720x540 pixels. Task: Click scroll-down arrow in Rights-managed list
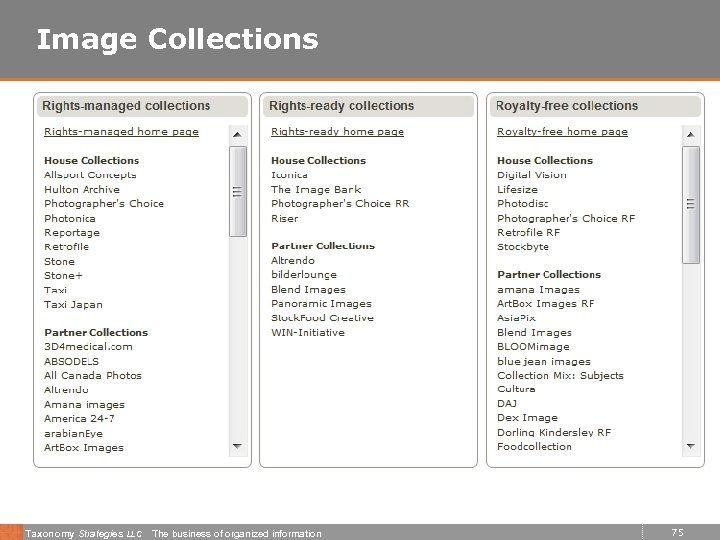(237, 446)
